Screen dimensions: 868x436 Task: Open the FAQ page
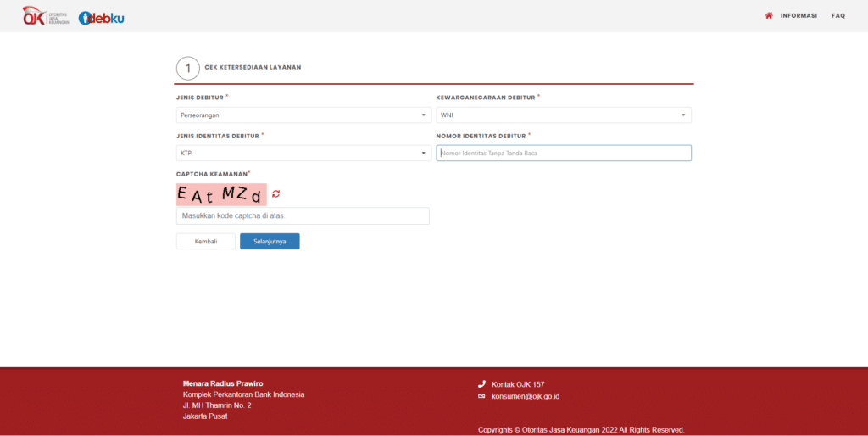838,15
